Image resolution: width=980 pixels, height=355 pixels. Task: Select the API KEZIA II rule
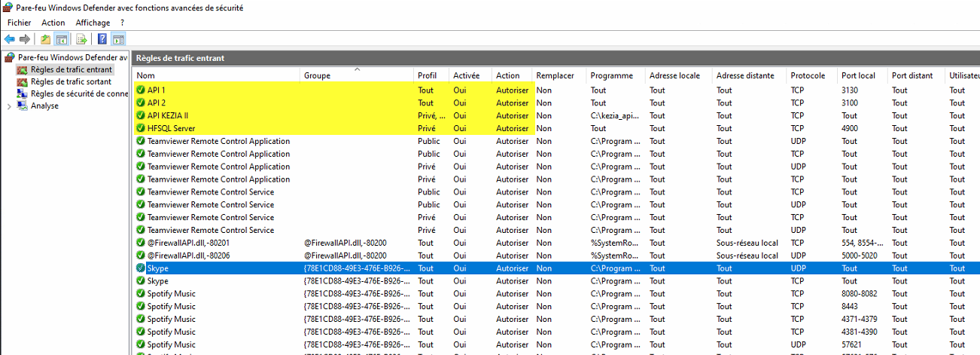click(168, 116)
